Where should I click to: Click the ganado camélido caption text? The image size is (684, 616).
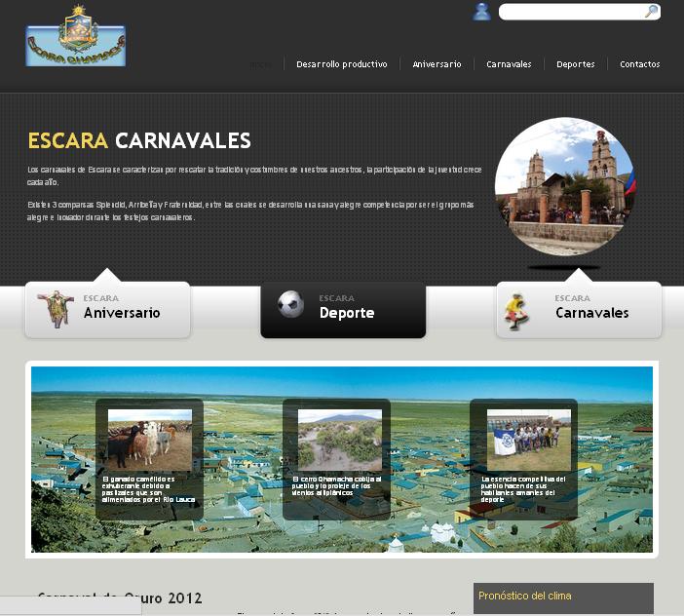[x=148, y=489]
